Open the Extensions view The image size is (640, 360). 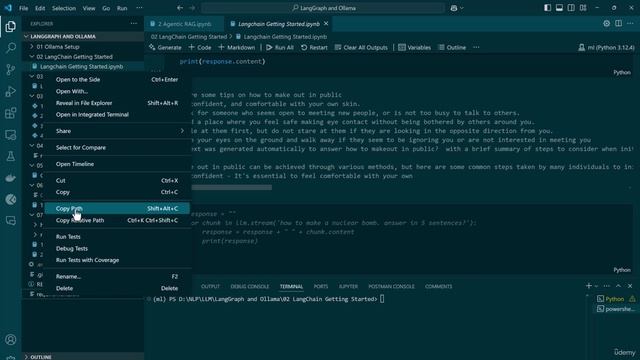click(11, 113)
